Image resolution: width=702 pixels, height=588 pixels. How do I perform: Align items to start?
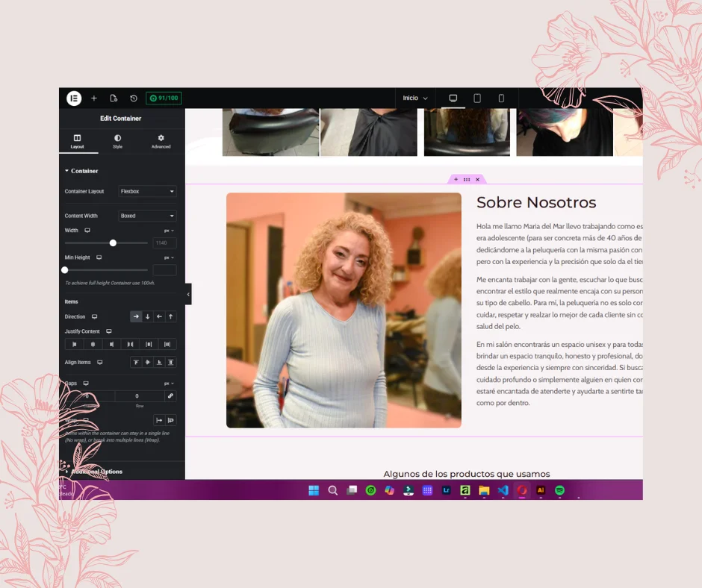136,362
